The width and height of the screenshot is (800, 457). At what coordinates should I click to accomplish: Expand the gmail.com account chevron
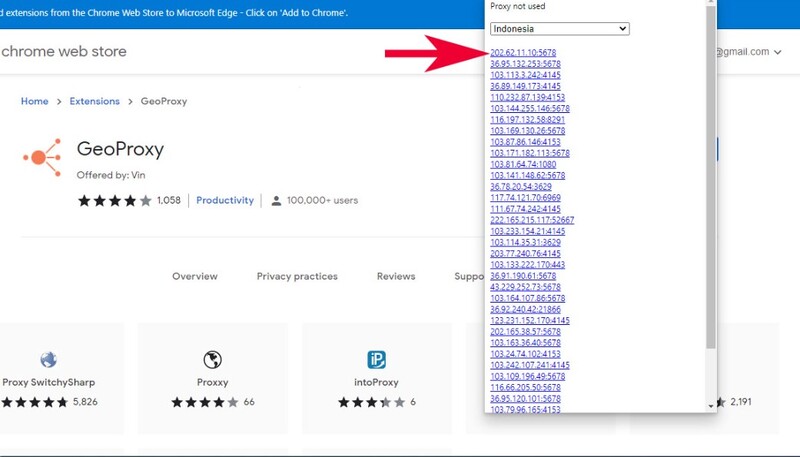(778, 52)
